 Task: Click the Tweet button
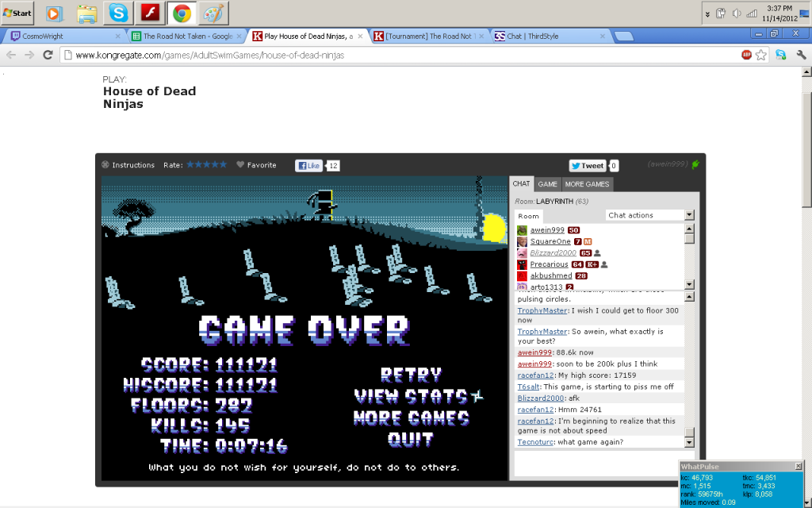(588, 165)
